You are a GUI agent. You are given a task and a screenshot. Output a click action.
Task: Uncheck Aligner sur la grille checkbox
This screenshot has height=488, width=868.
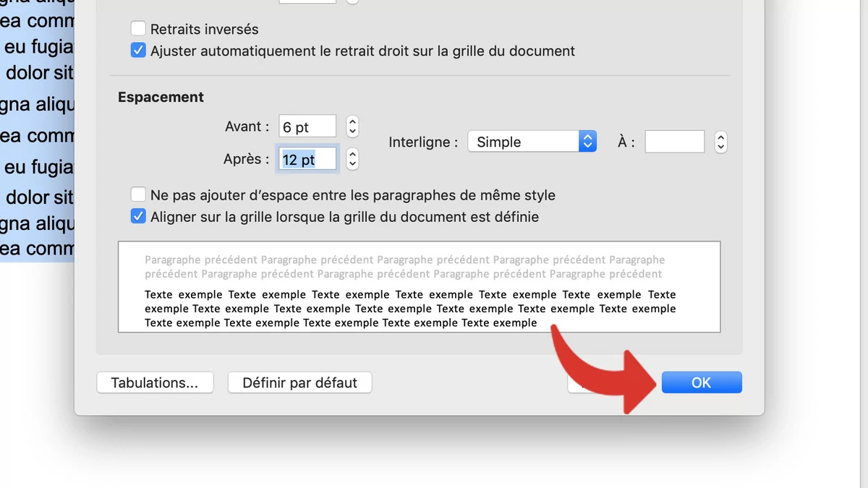138,216
